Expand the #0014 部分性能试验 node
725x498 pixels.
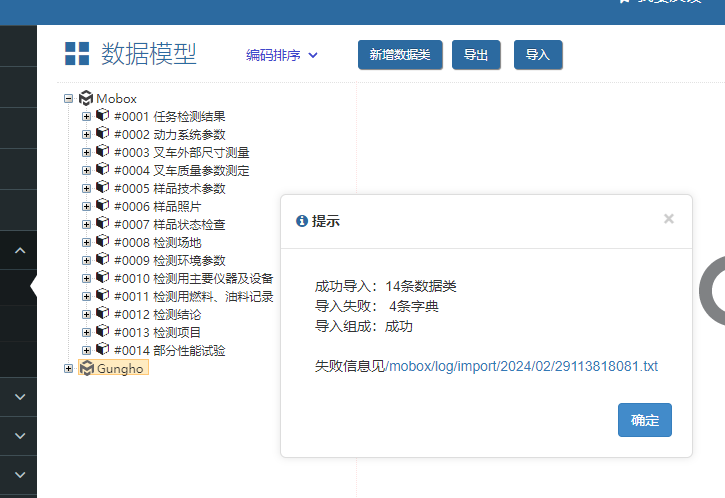coord(86,350)
